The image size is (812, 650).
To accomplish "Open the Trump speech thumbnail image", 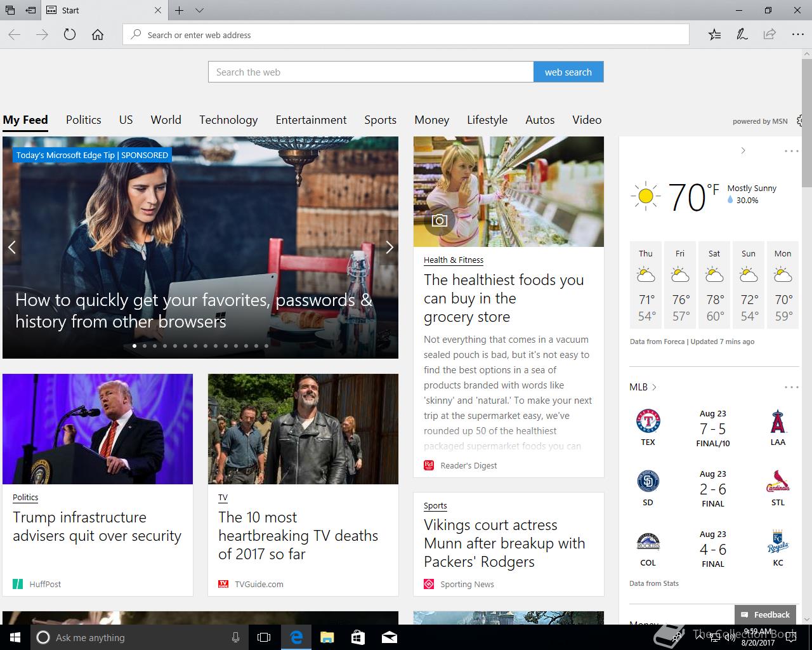I will (x=98, y=429).
